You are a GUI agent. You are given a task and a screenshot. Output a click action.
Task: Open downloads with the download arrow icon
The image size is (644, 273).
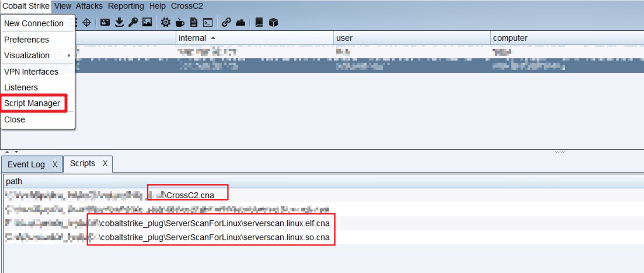coord(119,21)
